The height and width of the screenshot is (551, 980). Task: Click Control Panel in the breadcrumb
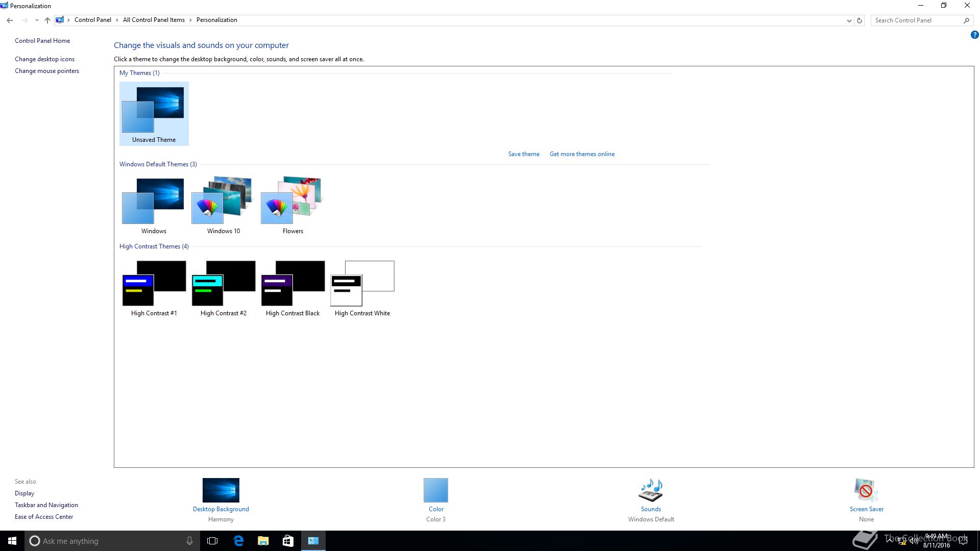click(93, 20)
